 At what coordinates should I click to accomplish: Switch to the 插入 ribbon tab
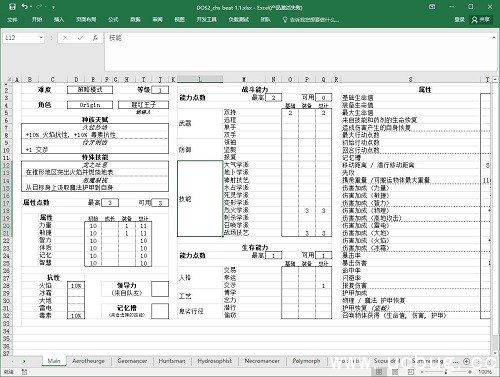coord(59,20)
